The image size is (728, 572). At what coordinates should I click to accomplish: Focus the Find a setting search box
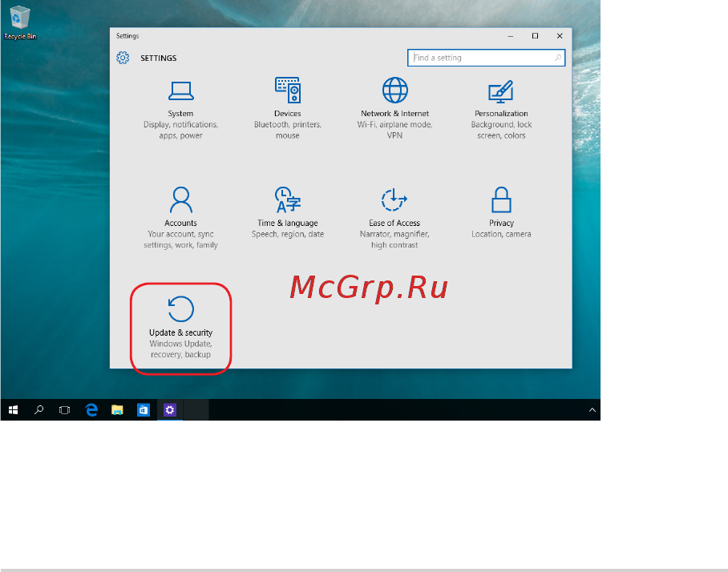[x=486, y=58]
